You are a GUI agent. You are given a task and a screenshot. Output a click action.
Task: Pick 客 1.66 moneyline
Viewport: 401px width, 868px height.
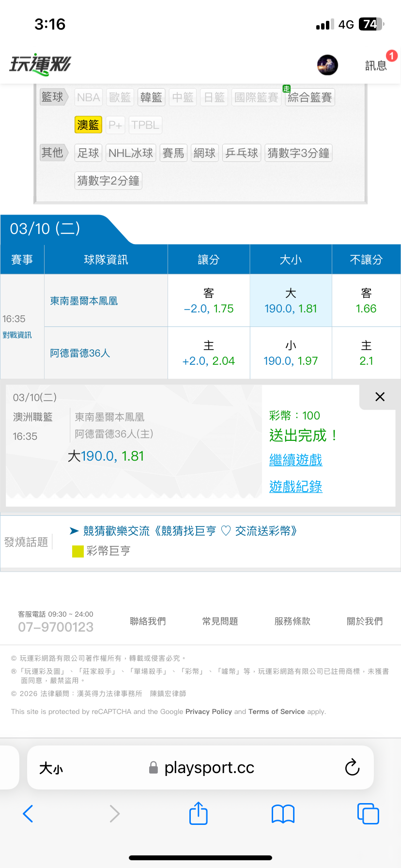point(366,301)
